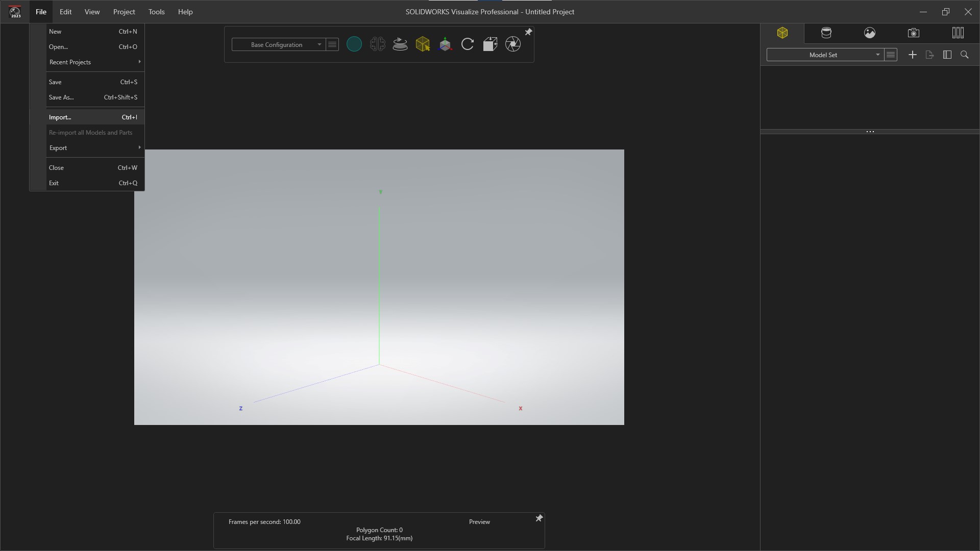
Task: Activate the Turntable tool in the toolbar
Action: coord(400,44)
